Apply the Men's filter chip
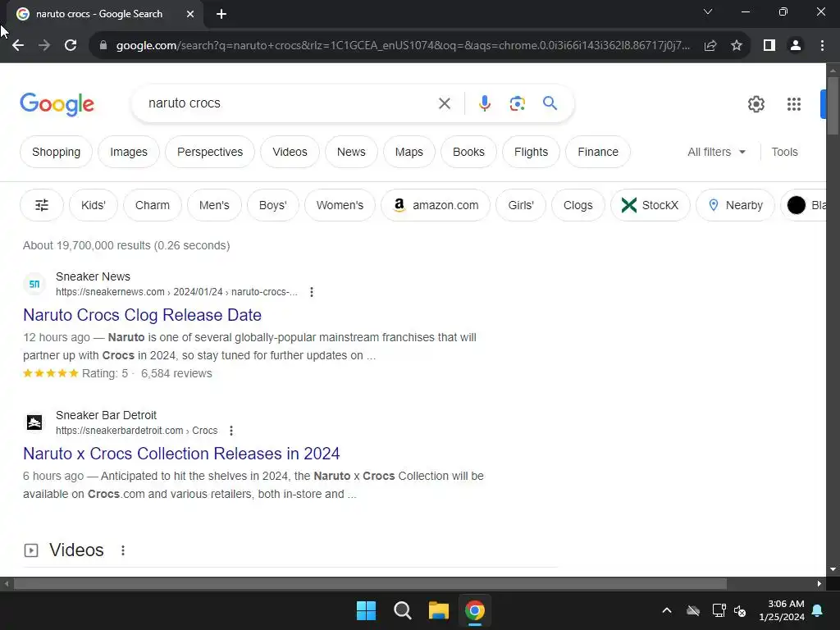 click(x=214, y=205)
